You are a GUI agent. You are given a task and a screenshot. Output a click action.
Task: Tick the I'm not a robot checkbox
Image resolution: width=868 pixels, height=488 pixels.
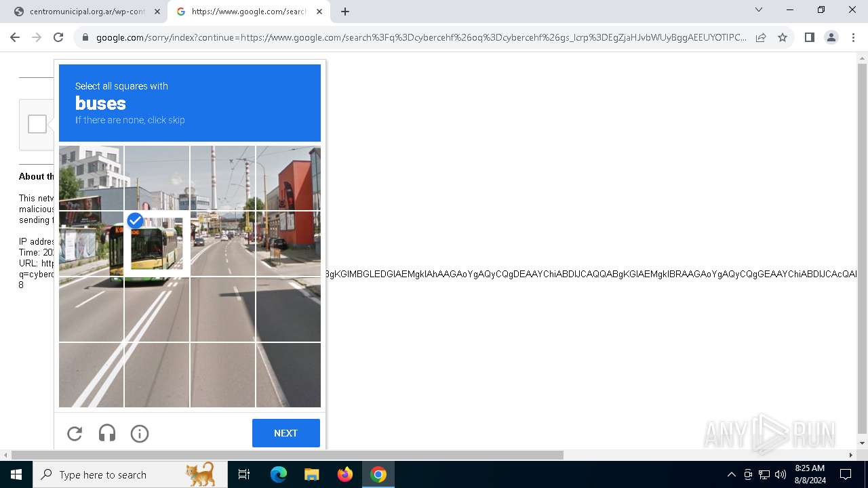coord(37,124)
